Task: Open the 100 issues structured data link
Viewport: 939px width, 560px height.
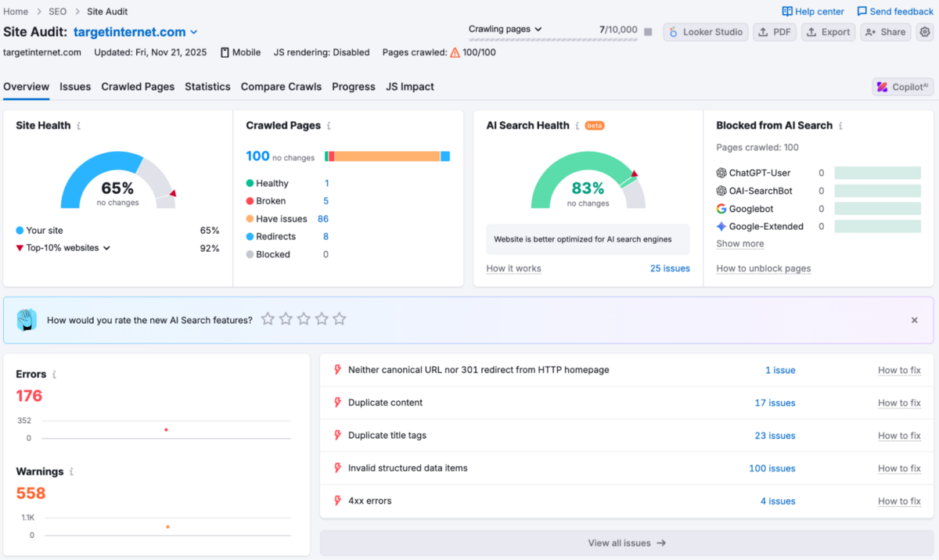Action: click(x=772, y=468)
